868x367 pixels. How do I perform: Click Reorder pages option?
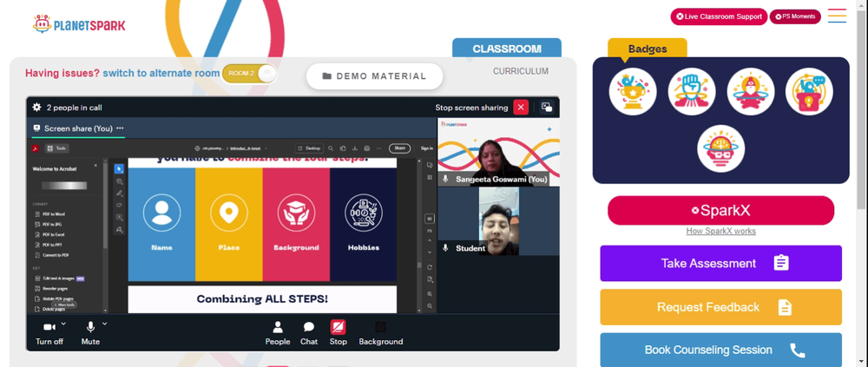(x=50, y=289)
